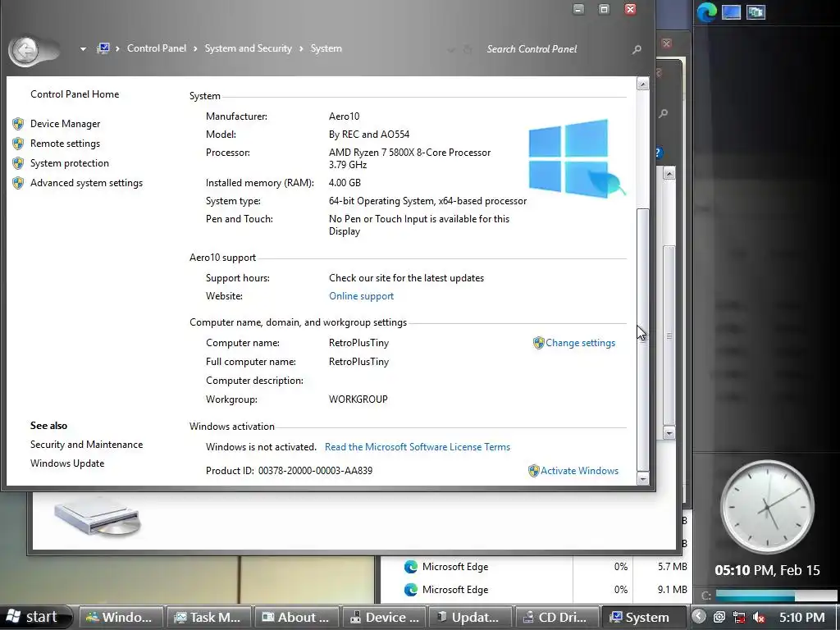The height and width of the screenshot is (630, 840).
Task: Click the System taskbar button
Action: (x=645, y=618)
